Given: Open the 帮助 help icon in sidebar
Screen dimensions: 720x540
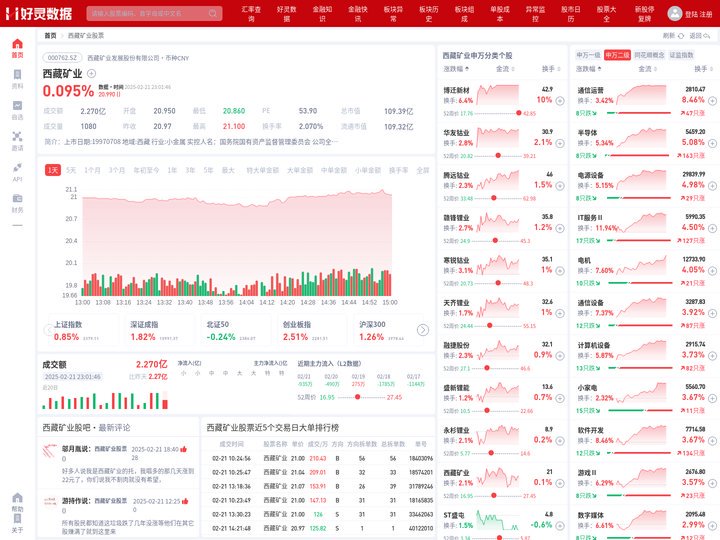Looking at the screenshot, I should (x=17, y=497).
